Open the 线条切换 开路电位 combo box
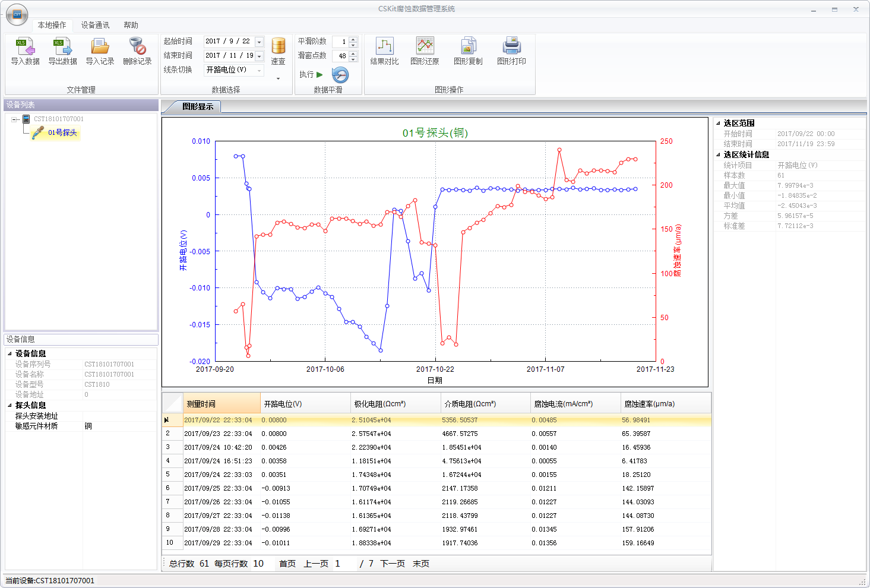This screenshot has height=588, width=870. coord(234,70)
